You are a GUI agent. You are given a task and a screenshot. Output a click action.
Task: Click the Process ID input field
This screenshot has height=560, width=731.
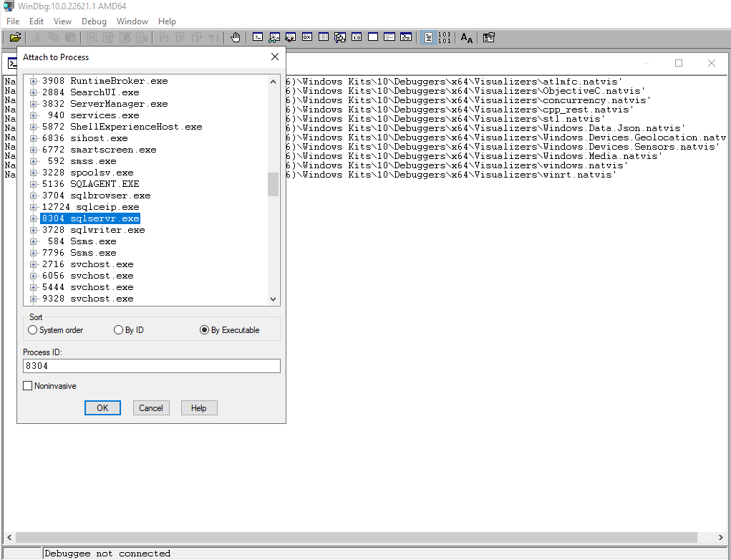(x=151, y=366)
